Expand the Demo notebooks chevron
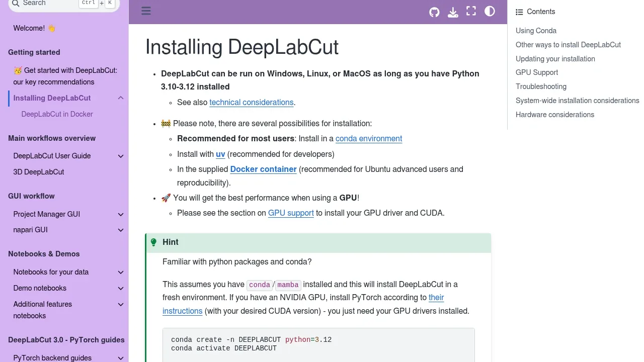 pyautogui.click(x=121, y=288)
